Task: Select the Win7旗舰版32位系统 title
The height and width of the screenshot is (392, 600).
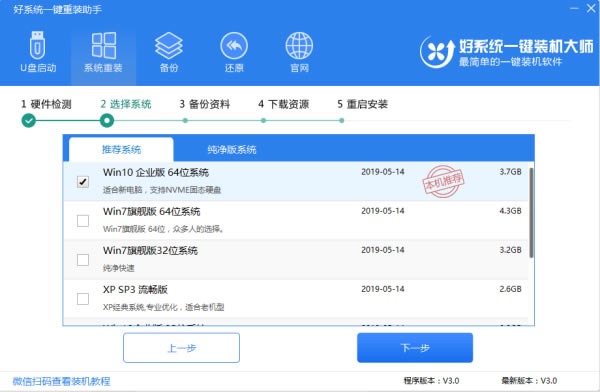Action: pyautogui.click(x=150, y=250)
